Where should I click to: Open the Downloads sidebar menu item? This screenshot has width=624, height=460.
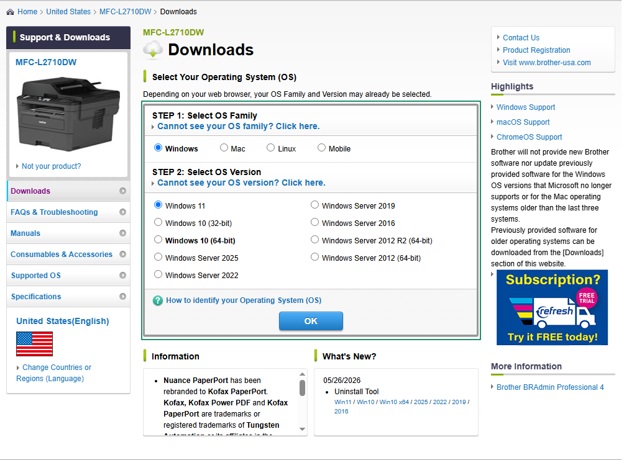[68, 191]
